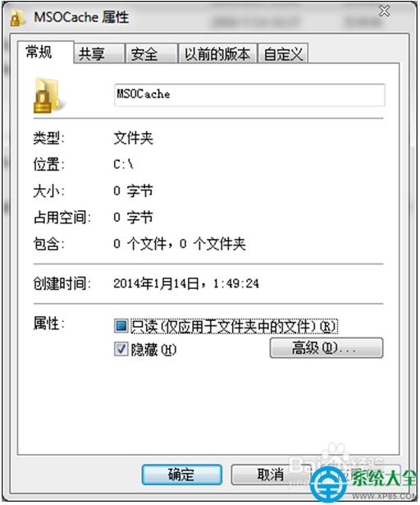
Task: Open the 高级 advanced attributes button
Action: [326, 348]
